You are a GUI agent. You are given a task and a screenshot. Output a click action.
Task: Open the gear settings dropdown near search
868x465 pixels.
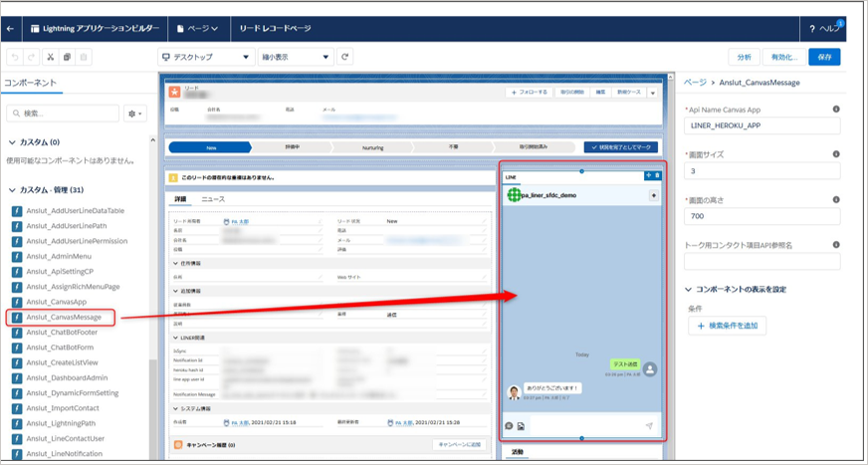coord(135,114)
